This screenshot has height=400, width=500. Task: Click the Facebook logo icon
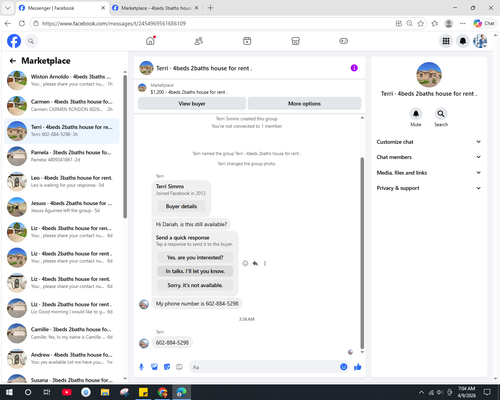pos(14,41)
